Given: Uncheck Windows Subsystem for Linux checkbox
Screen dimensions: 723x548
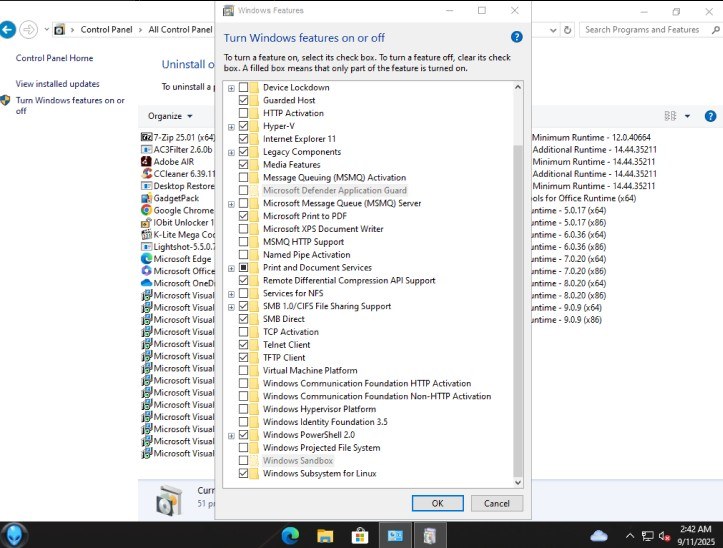Looking at the screenshot, I should (243, 473).
